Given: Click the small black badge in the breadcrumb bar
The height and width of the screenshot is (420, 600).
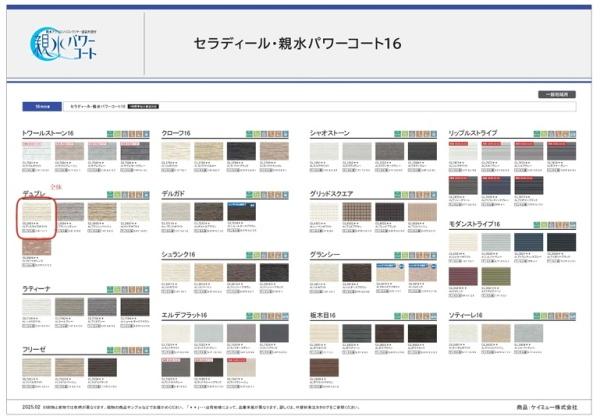Looking at the screenshot, I should tap(143, 106).
